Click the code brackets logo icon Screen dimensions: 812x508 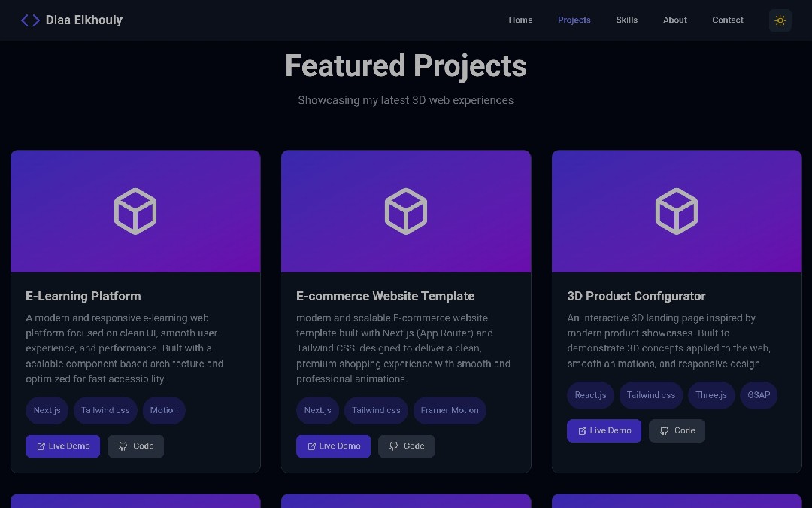30,20
